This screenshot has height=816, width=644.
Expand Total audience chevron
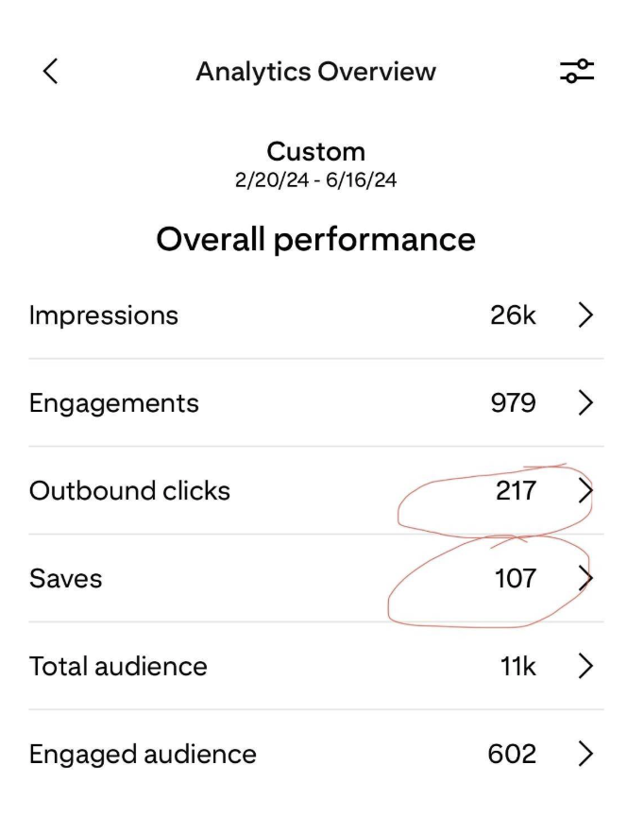[x=584, y=665]
